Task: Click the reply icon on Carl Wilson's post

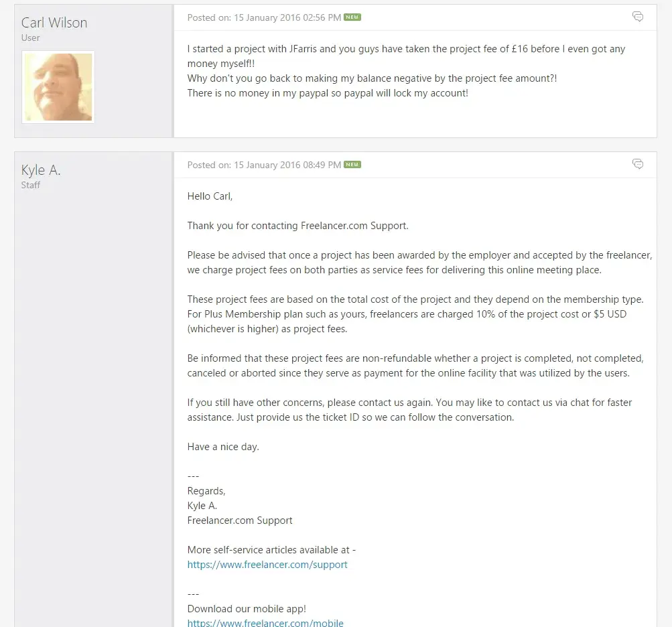Action: point(638,17)
